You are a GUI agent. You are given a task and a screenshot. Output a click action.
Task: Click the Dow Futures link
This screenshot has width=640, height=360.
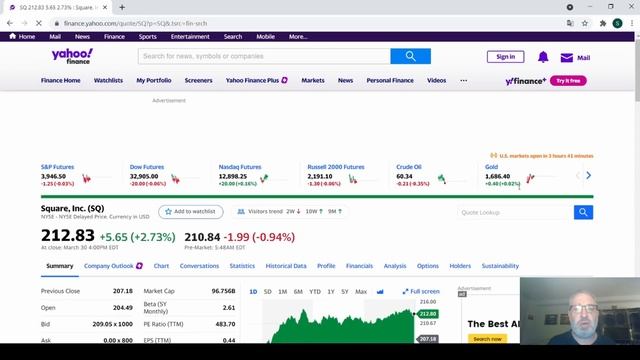[147, 167]
